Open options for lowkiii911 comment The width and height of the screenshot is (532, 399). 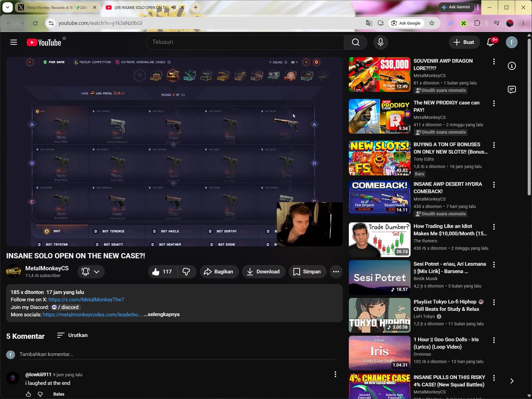click(x=335, y=375)
